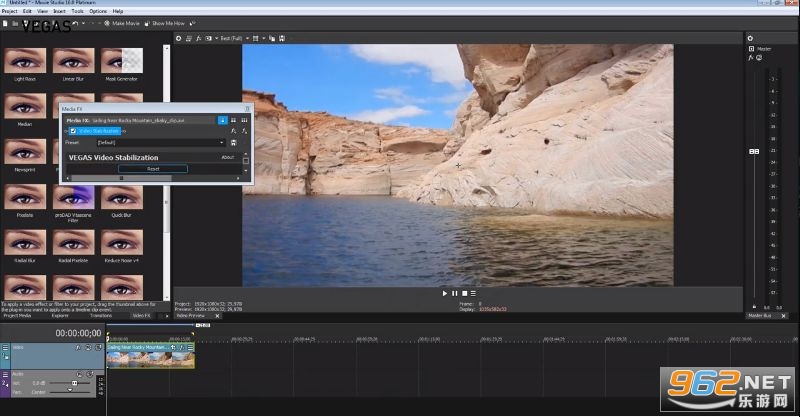Open the video track hamburger menu

tap(6, 348)
